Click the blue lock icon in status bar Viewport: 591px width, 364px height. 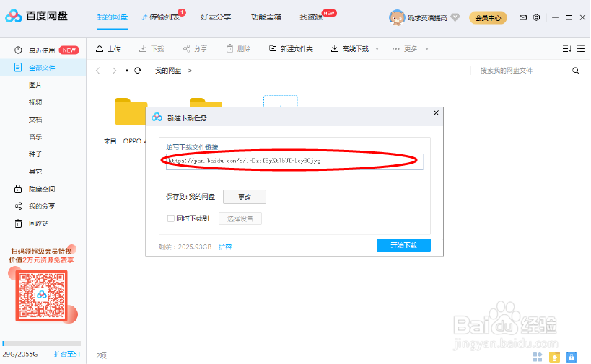572,357
